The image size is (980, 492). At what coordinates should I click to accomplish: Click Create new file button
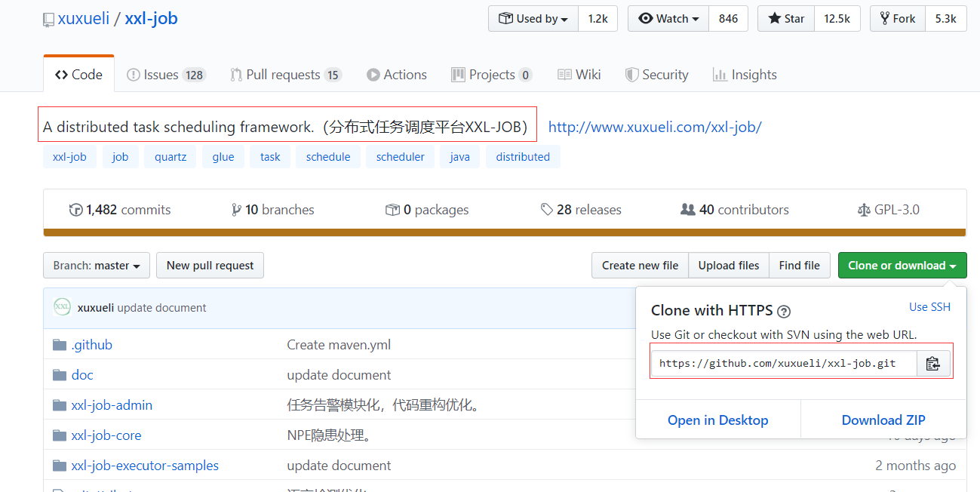640,266
